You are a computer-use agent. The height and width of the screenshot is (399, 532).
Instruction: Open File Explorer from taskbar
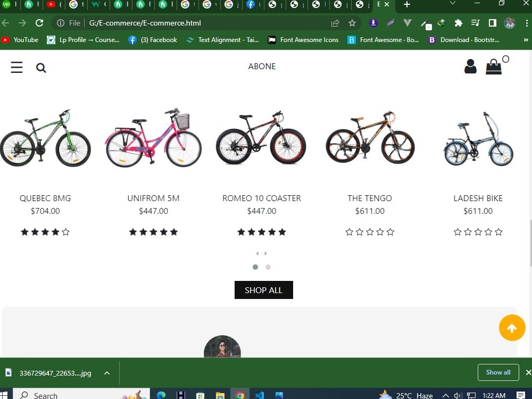point(220,395)
